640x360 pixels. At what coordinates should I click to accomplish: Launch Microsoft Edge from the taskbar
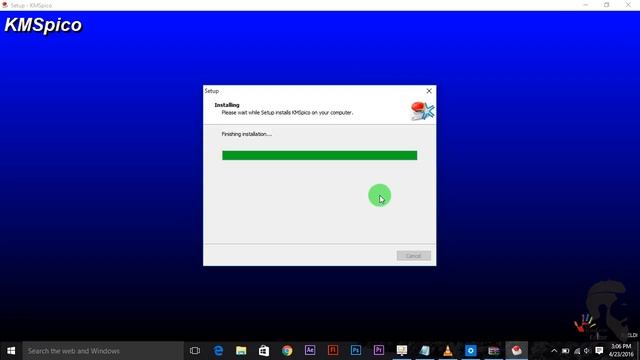pos(218,351)
